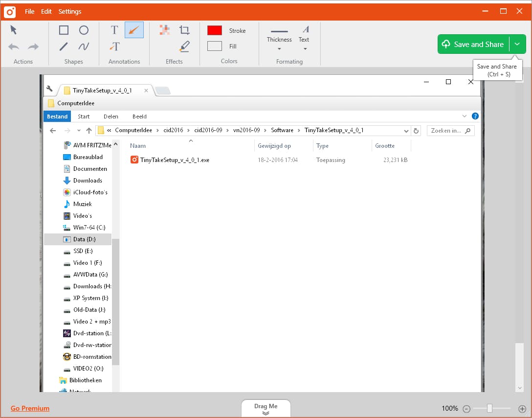This screenshot has width=532, height=418.
Task: Expand the Explorer ribbon chevron
Action: pos(465,116)
